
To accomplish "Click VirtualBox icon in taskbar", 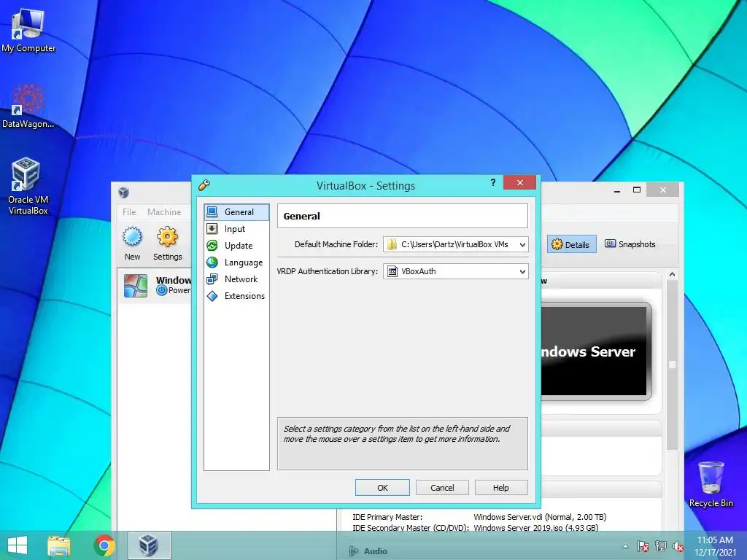I will click(149, 545).
